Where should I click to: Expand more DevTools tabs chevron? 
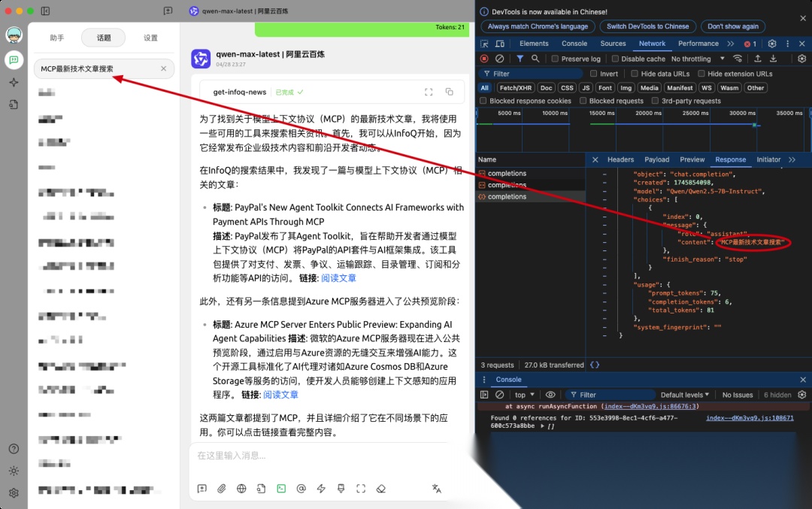[731, 44]
